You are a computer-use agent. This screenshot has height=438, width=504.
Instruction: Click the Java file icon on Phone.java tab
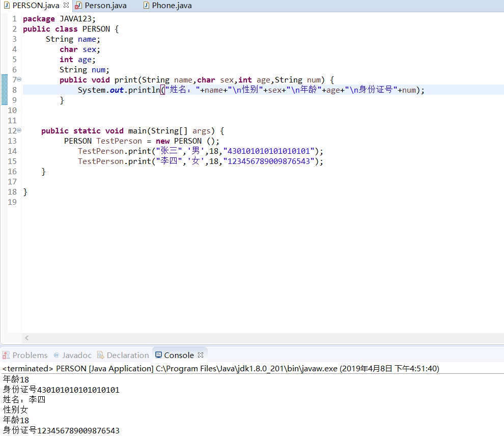[x=146, y=6]
